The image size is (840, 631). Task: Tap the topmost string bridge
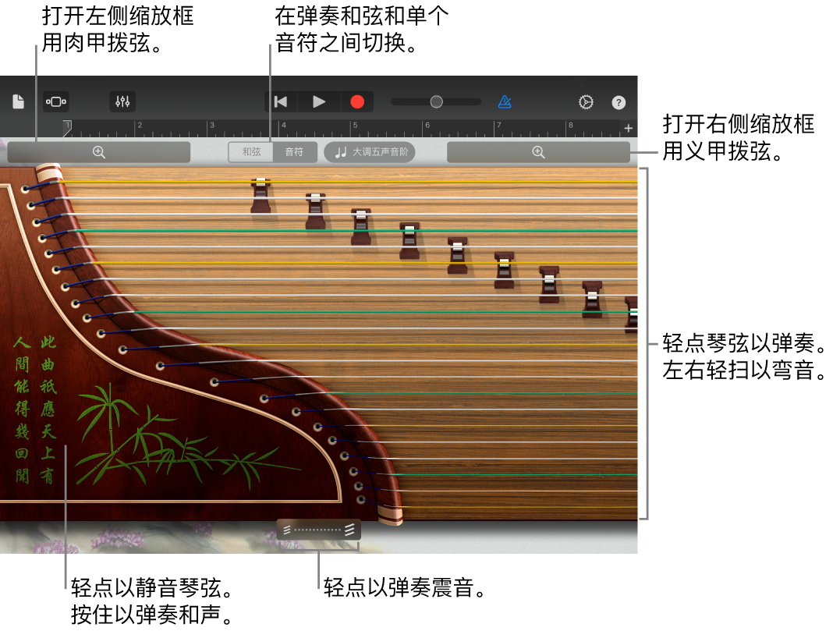coord(261,196)
